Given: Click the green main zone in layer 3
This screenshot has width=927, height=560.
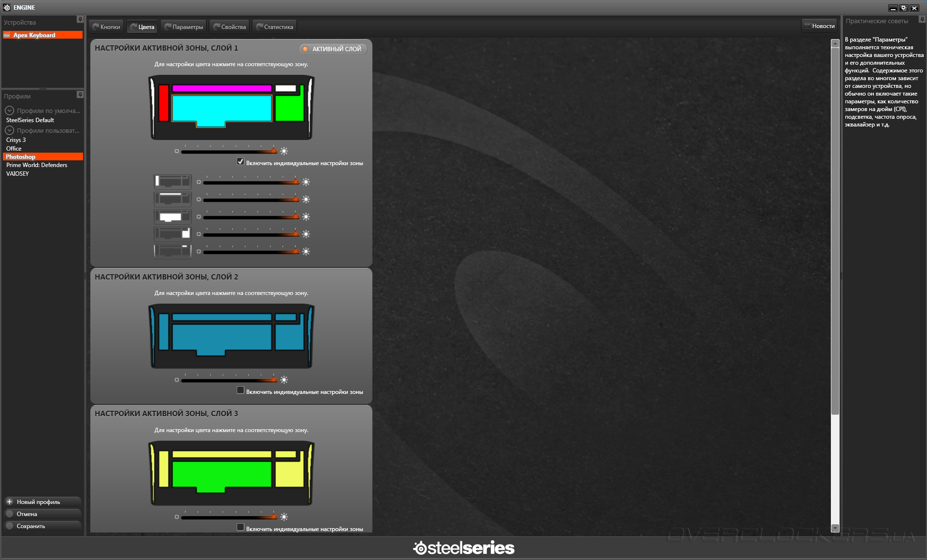Looking at the screenshot, I should pos(222,475).
